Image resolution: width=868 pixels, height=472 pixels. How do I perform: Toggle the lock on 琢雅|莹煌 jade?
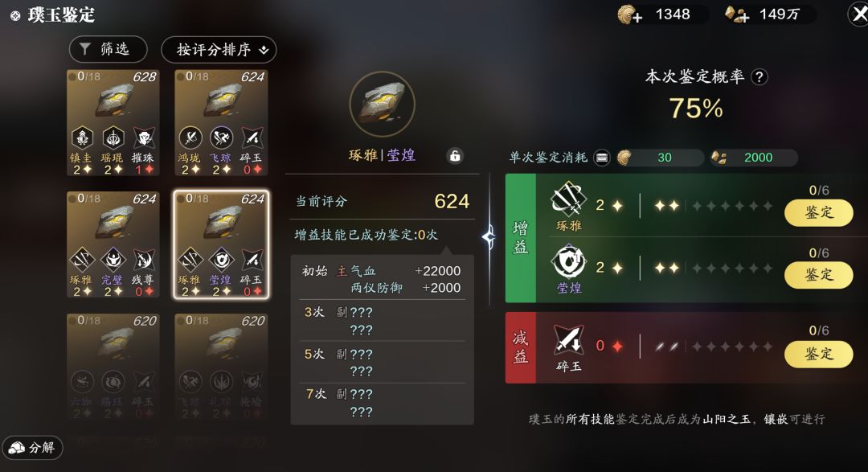pos(454,156)
